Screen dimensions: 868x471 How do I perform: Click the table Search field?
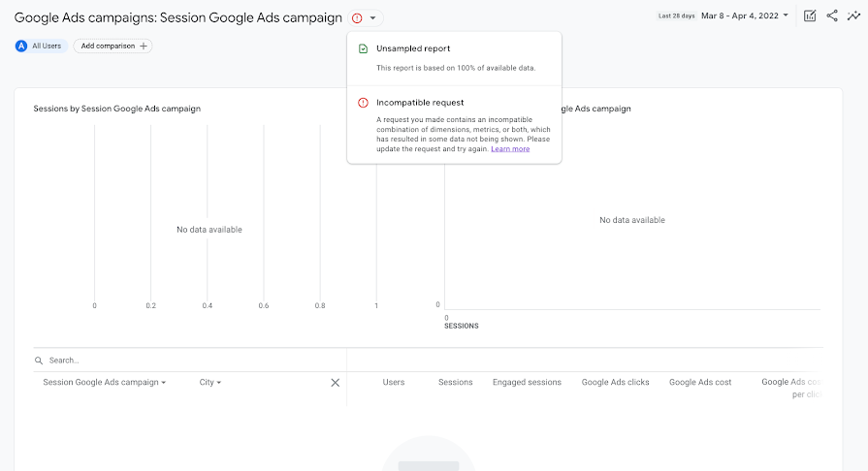pos(190,361)
